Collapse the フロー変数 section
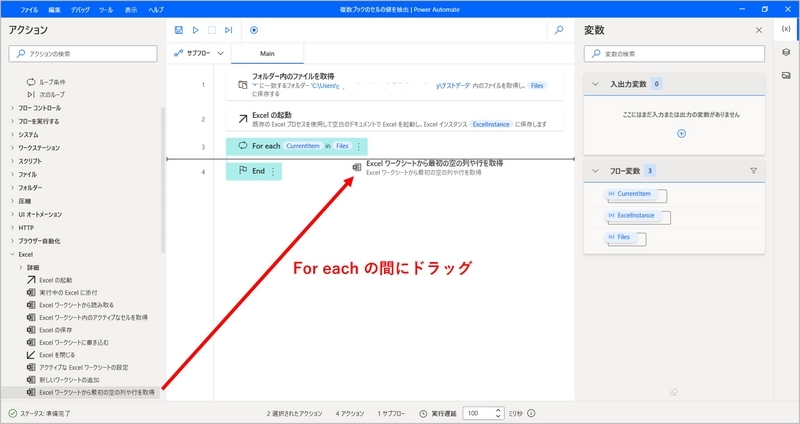The image size is (800, 424). point(595,171)
